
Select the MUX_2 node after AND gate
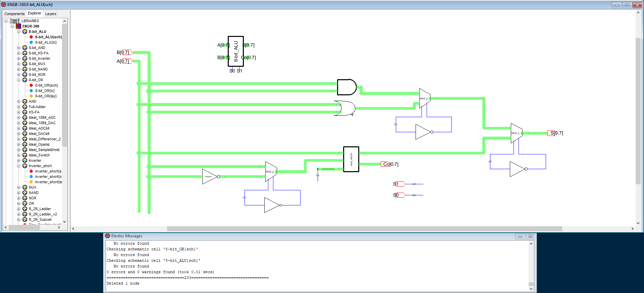425,98
